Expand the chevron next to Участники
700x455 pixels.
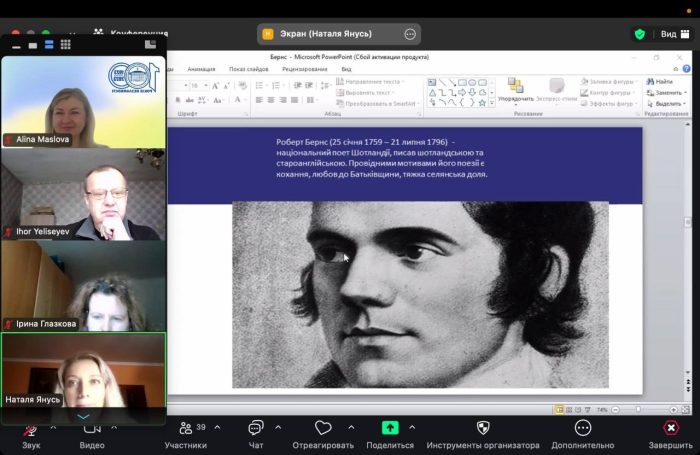coord(217,427)
